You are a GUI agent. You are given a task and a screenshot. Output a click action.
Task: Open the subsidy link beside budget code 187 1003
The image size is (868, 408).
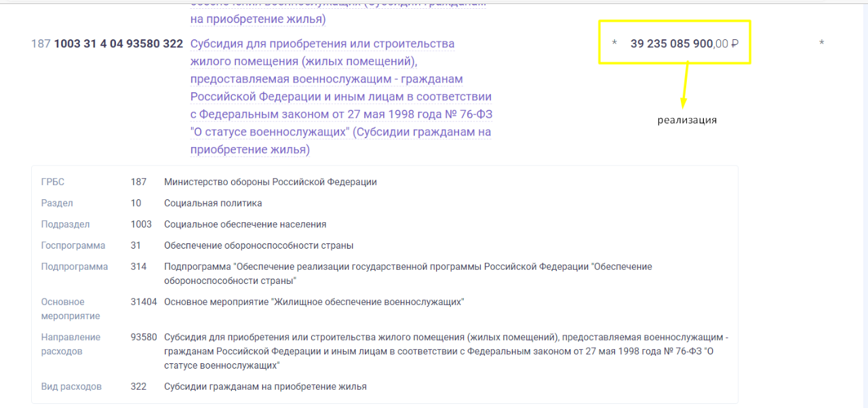click(340, 96)
